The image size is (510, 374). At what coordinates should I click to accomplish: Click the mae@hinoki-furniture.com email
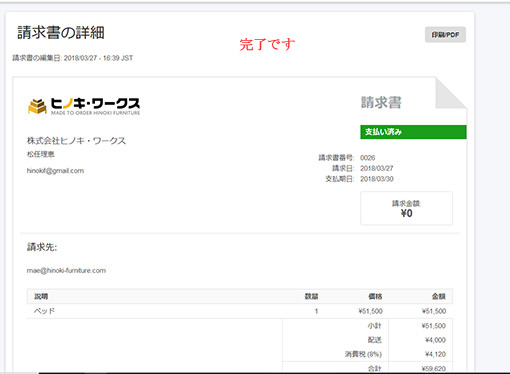tap(66, 270)
